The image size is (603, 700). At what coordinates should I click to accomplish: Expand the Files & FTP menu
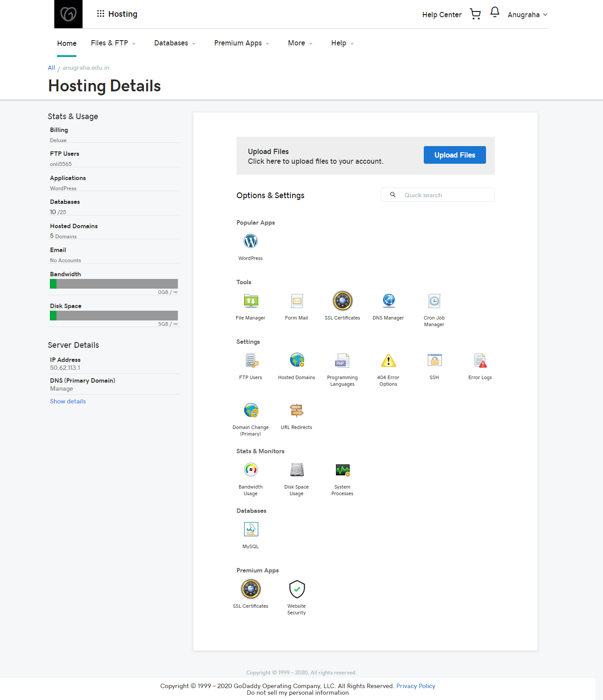click(x=113, y=43)
